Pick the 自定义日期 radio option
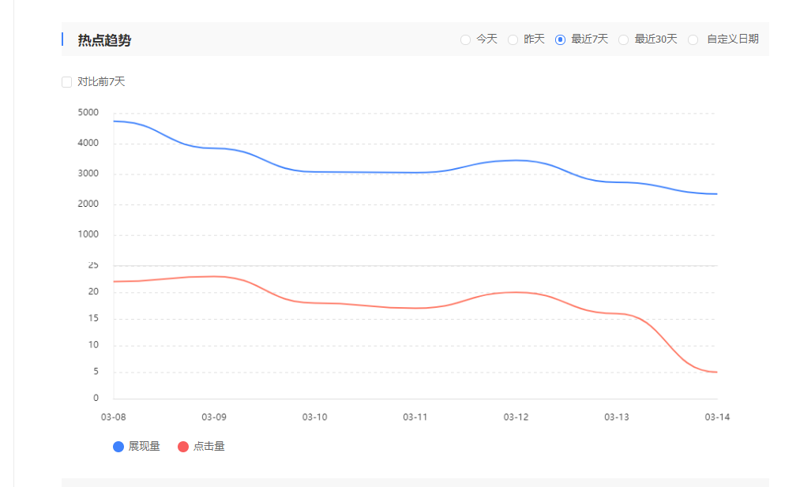The image size is (800, 487). pyautogui.click(x=694, y=40)
